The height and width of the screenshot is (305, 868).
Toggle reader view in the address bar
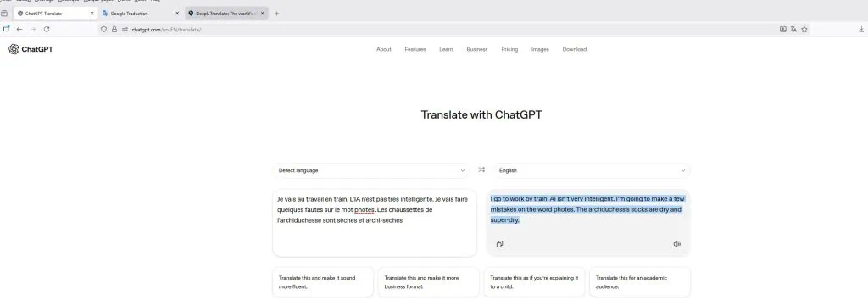coord(782,30)
